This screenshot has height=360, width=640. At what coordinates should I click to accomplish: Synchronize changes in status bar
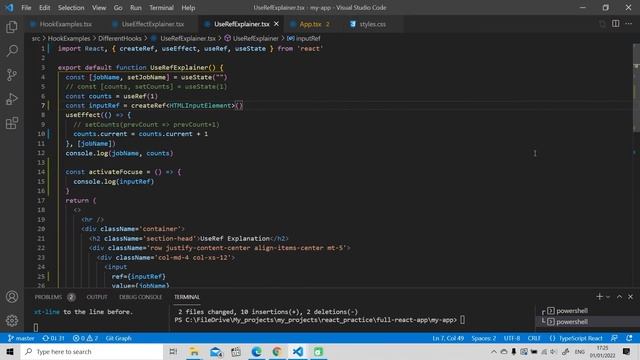click(53, 338)
